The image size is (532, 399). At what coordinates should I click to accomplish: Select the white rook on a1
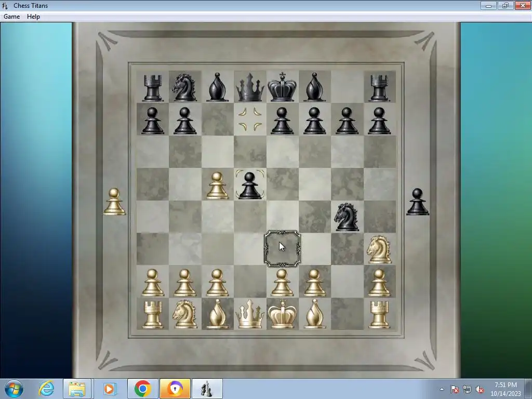click(153, 315)
